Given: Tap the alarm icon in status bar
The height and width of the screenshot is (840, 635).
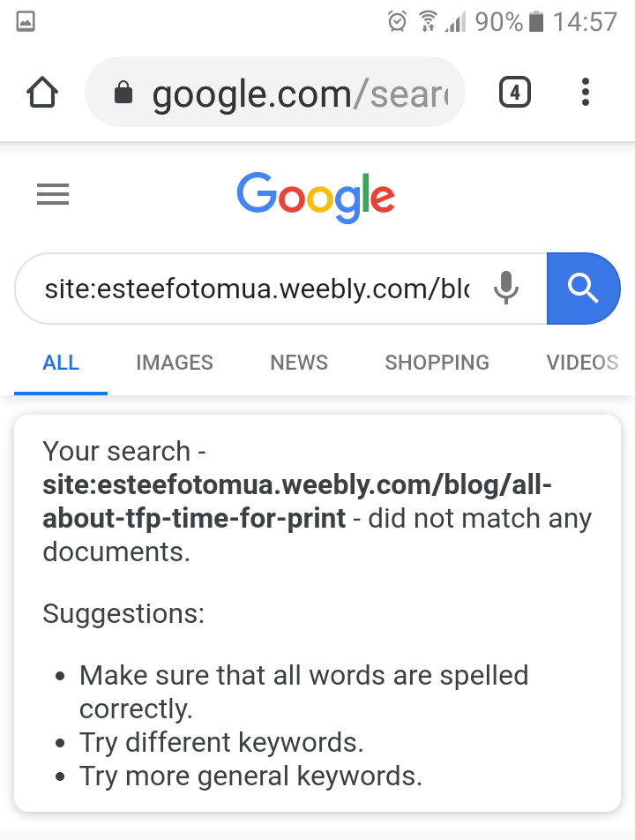Looking at the screenshot, I should pyautogui.click(x=398, y=21).
